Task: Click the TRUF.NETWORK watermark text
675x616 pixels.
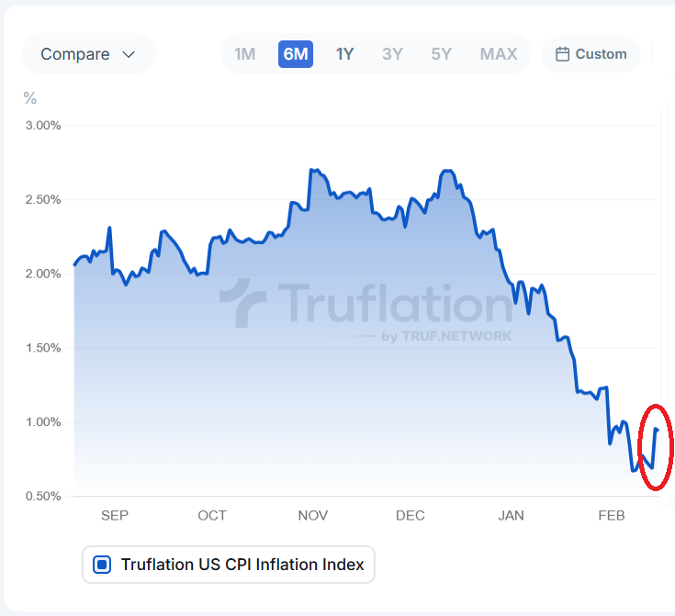Action: click(x=456, y=336)
